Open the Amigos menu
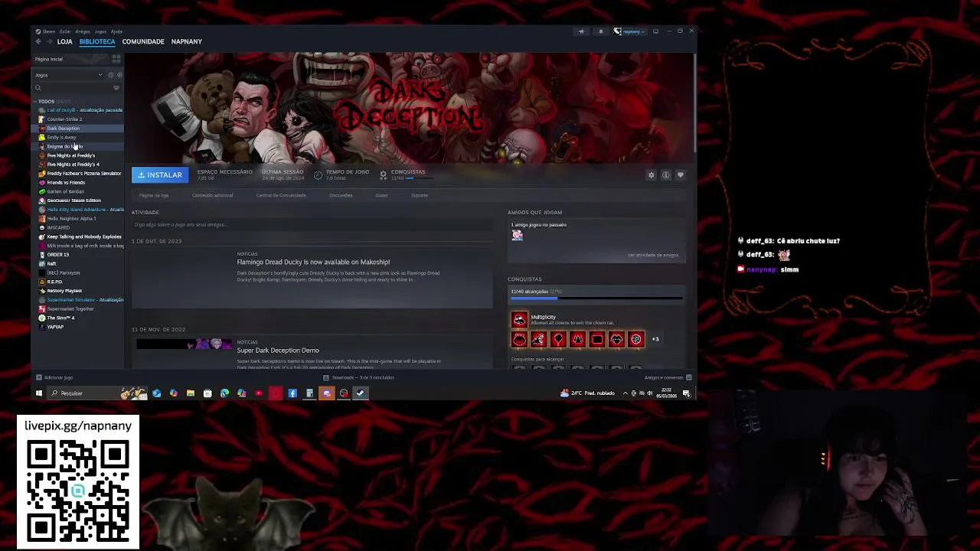Screen dimensions: 980x551 [x=82, y=31]
